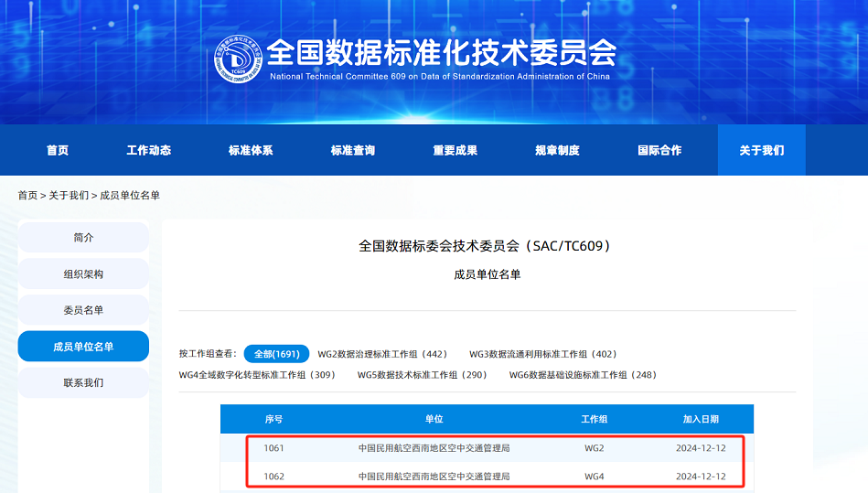This screenshot has height=493, width=868.
Task: Filter by WG3数据流通利用标准工作组
Action: [543, 354]
